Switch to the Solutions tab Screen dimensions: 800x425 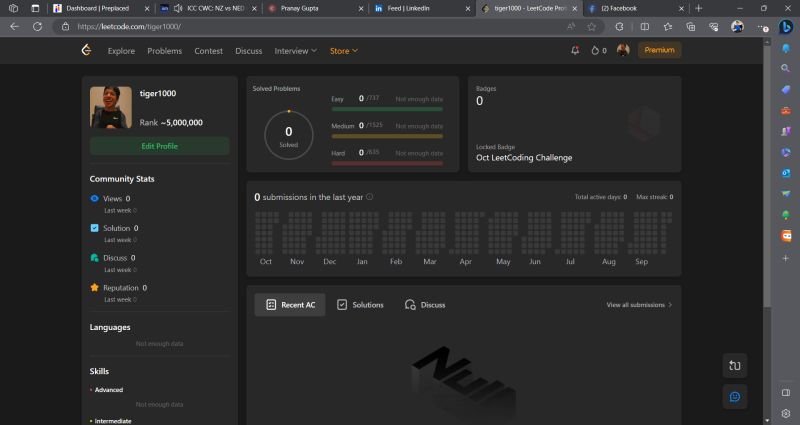tap(360, 305)
